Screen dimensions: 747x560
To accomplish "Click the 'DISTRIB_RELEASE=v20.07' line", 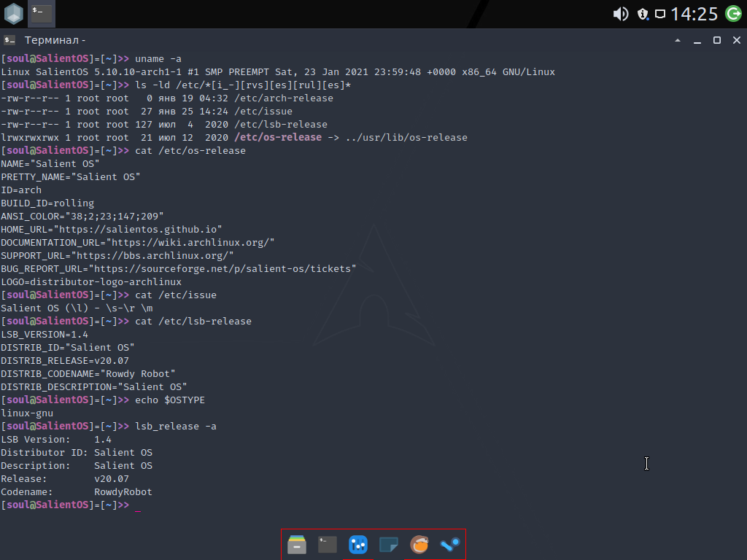I will pos(65,361).
